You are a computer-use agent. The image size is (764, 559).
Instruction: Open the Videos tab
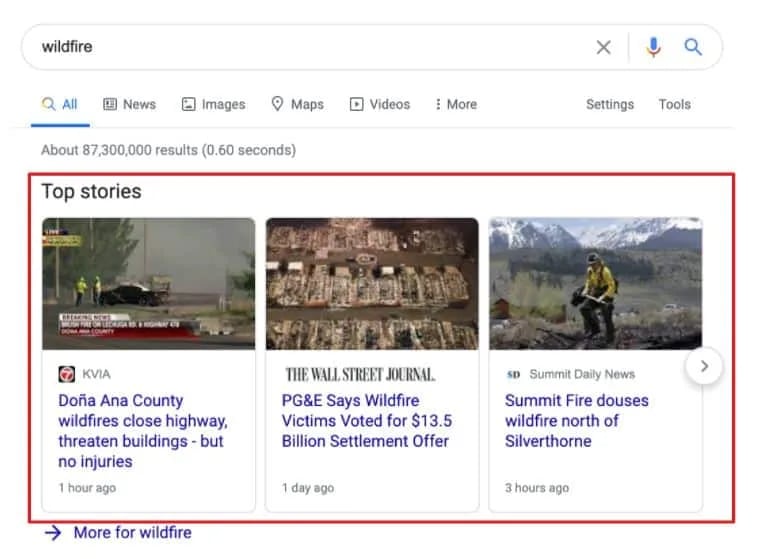pyautogui.click(x=380, y=104)
